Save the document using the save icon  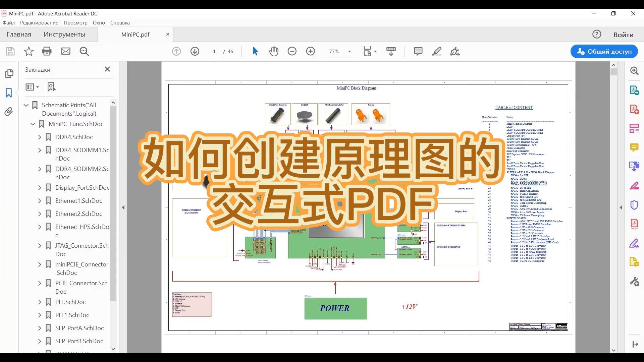[x=10, y=51]
